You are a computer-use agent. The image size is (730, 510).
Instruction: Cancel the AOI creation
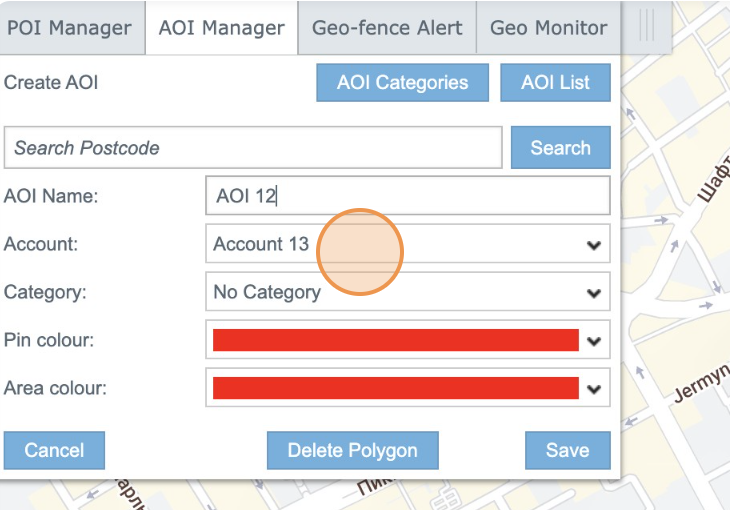[x=54, y=450]
